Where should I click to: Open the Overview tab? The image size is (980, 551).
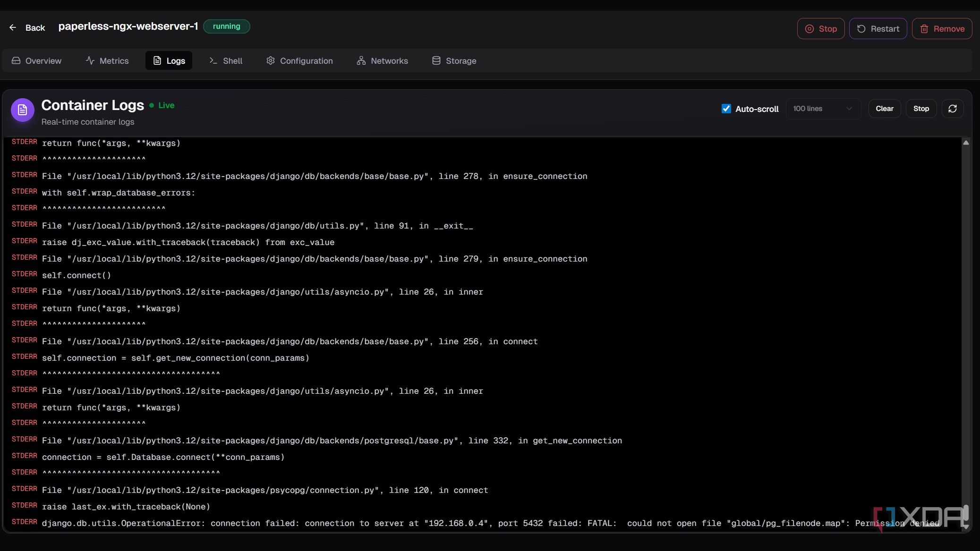(x=36, y=61)
